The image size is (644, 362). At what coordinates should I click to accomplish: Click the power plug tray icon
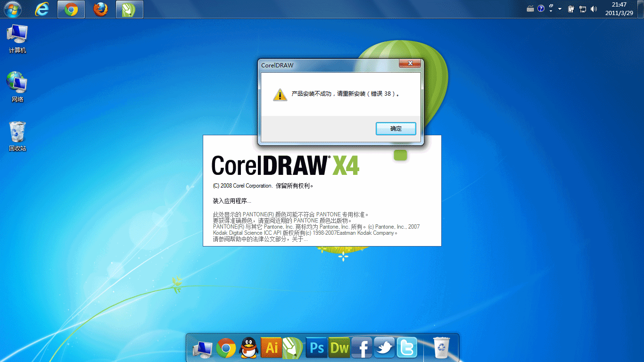(x=571, y=9)
